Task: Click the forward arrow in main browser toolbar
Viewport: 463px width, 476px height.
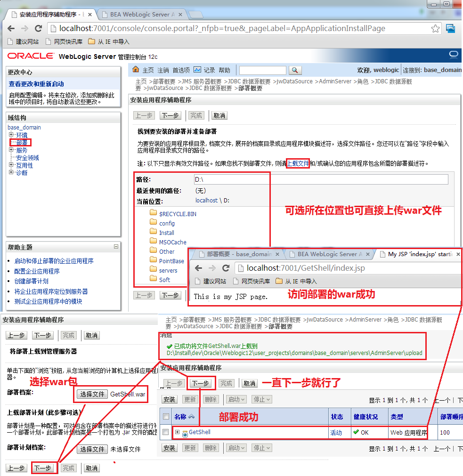Action: click(24, 29)
